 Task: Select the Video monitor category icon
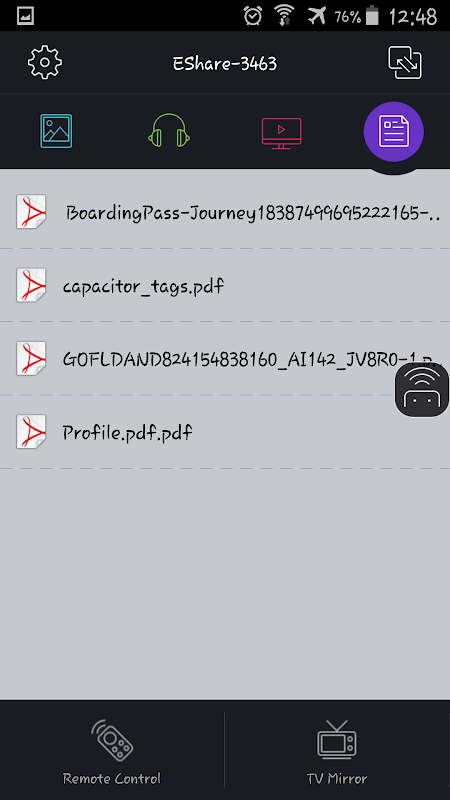tap(281, 133)
